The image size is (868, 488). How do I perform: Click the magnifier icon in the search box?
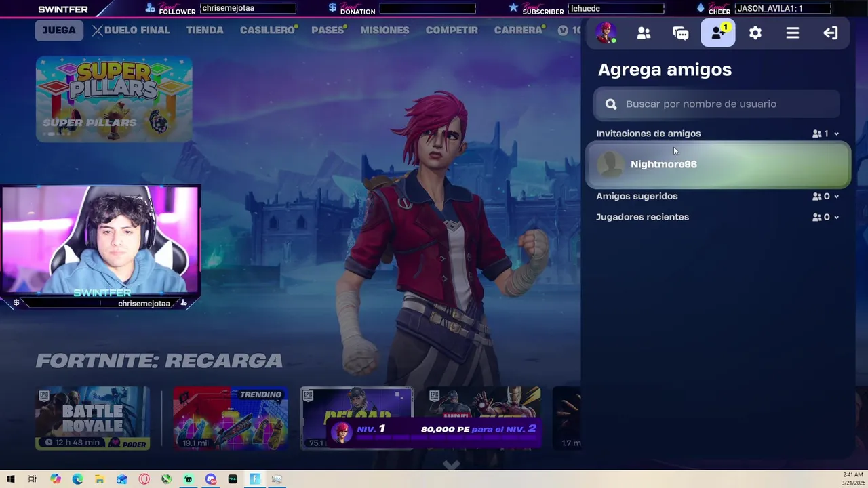point(611,104)
